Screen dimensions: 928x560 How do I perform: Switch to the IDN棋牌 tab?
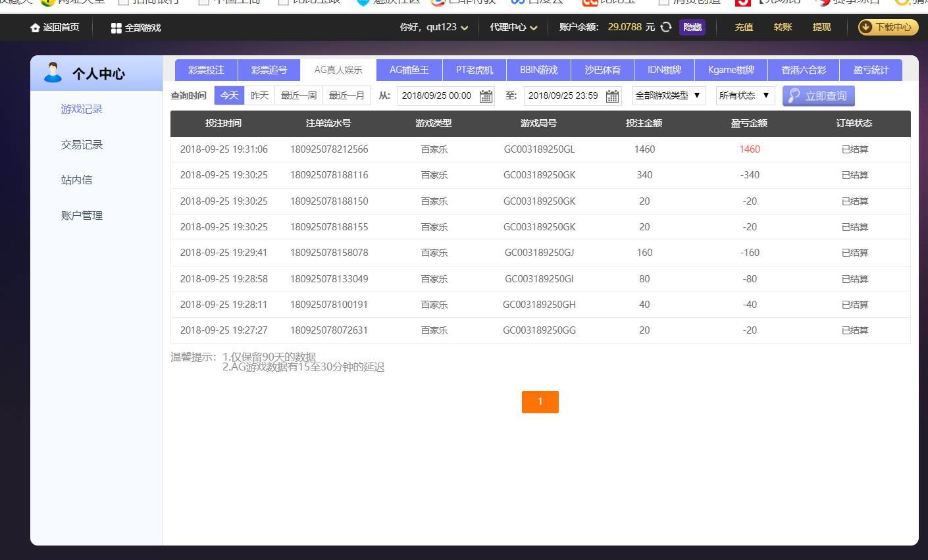point(664,70)
